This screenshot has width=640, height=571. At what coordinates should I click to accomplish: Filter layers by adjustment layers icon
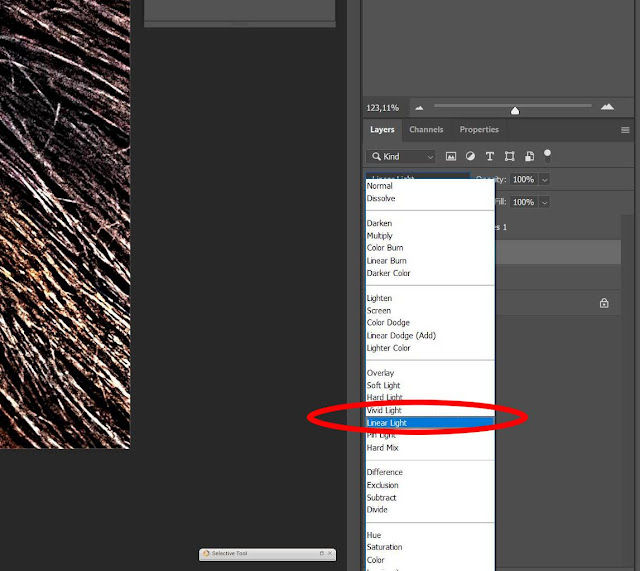470,156
